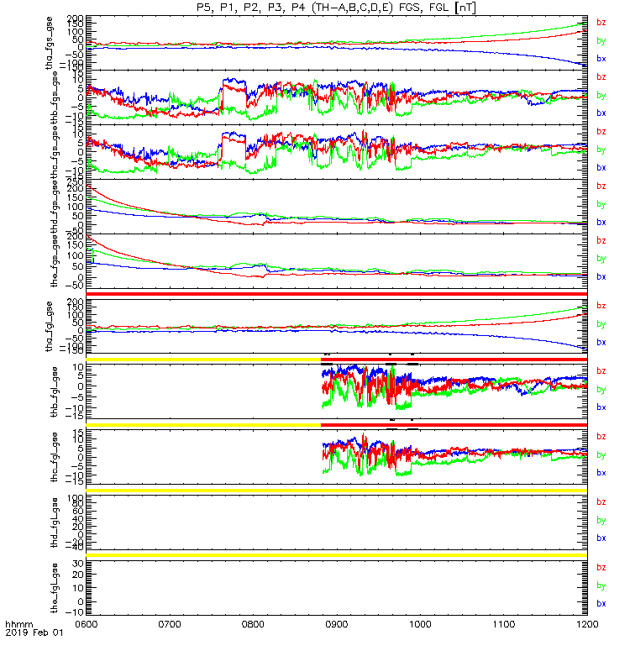Click 'bx' legend of the tha_fgl_gse panel
The image size is (630, 672).
tap(601, 343)
